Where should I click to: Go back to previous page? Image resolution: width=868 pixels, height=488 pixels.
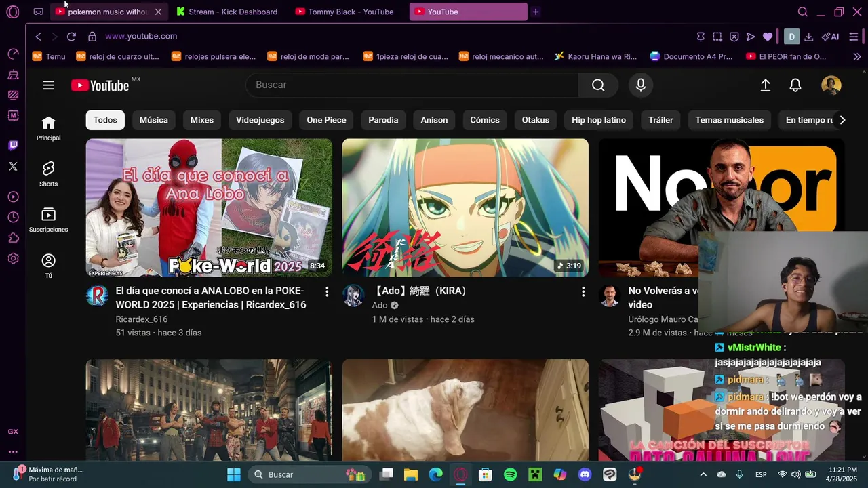(38, 37)
